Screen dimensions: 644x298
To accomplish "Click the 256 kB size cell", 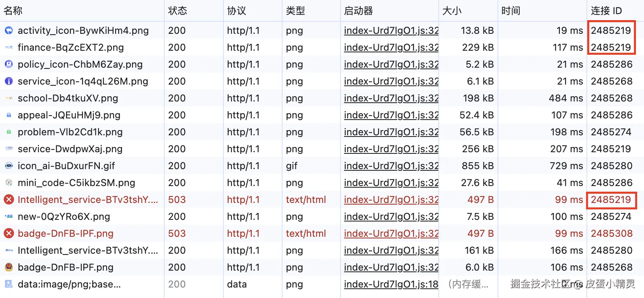I will (x=478, y=149).
